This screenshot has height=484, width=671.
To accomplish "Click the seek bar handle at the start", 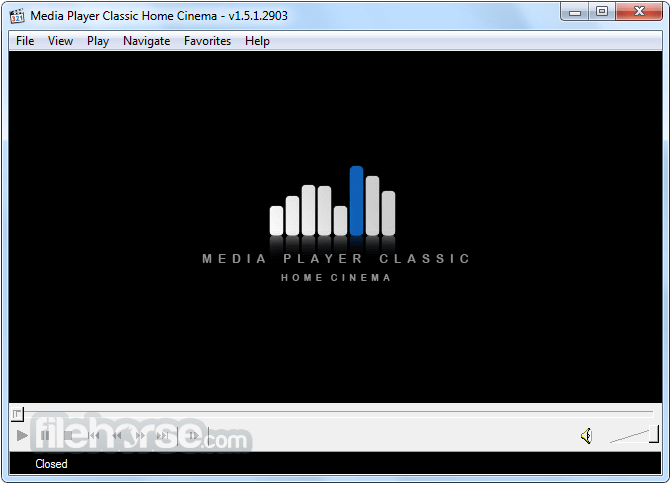I will 17,413.
